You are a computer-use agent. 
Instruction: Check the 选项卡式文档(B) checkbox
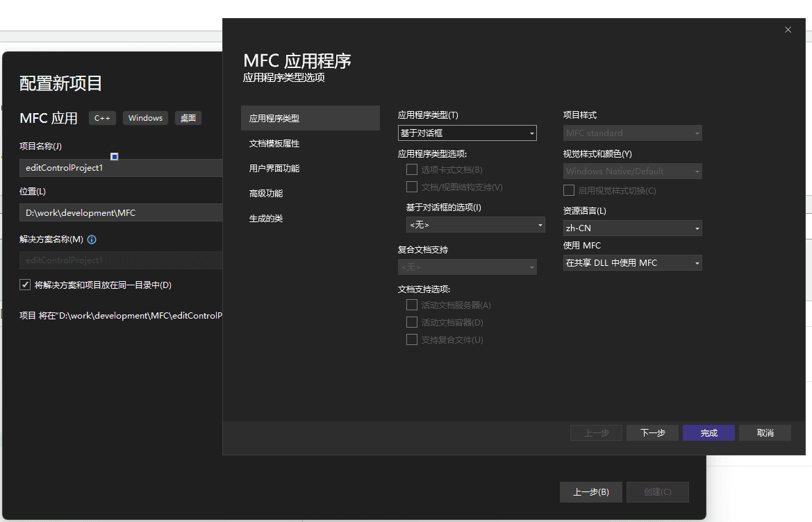point(412,169)
